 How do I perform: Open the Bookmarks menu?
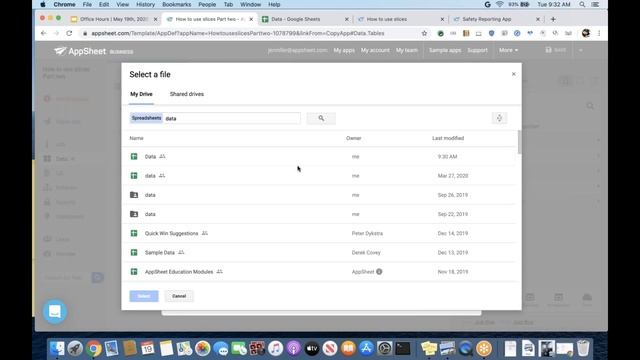coord(176,4)
